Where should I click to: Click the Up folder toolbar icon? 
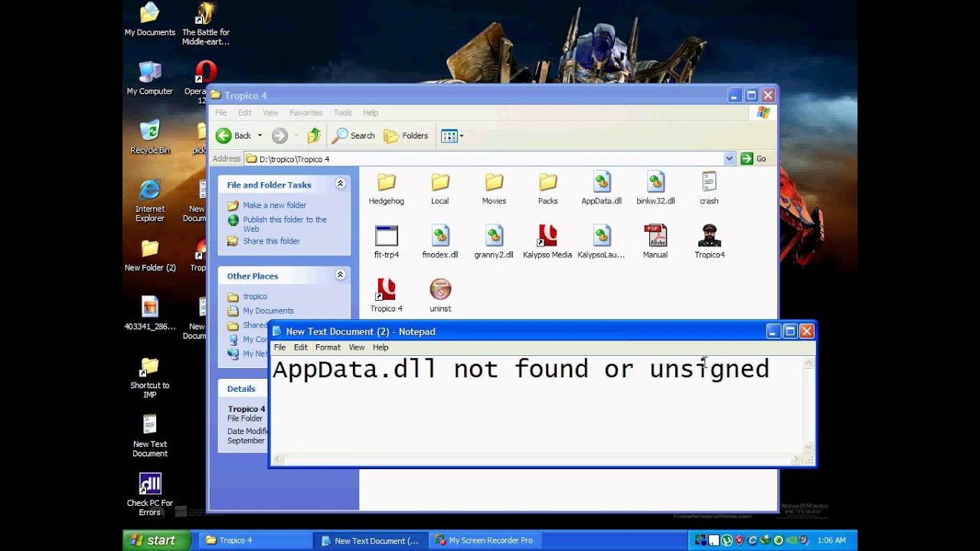pos(314,135)
